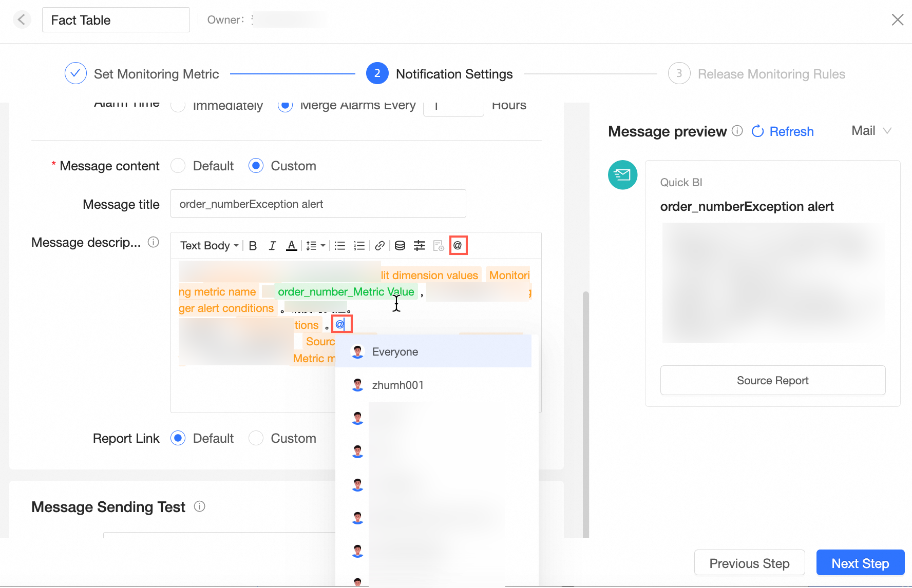Viewport: 912px width, 588px height.
Task: Select Default report link
Action: [178, 438]
